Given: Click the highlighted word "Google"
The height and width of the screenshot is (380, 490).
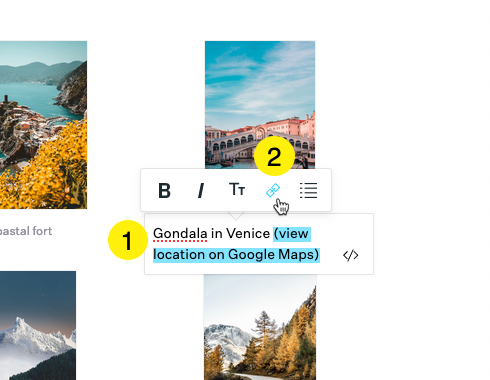Looking at the screenshot, I should click(252, 255).
